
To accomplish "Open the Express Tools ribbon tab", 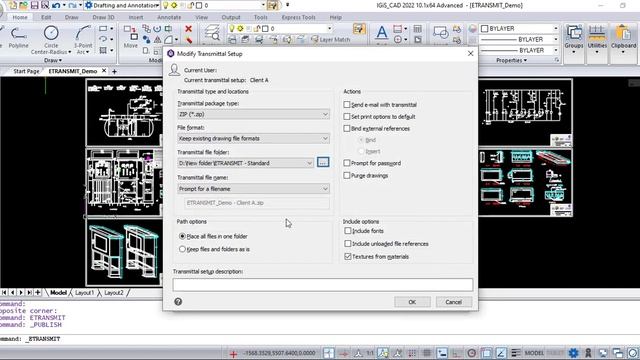I will tap(298, 17).
